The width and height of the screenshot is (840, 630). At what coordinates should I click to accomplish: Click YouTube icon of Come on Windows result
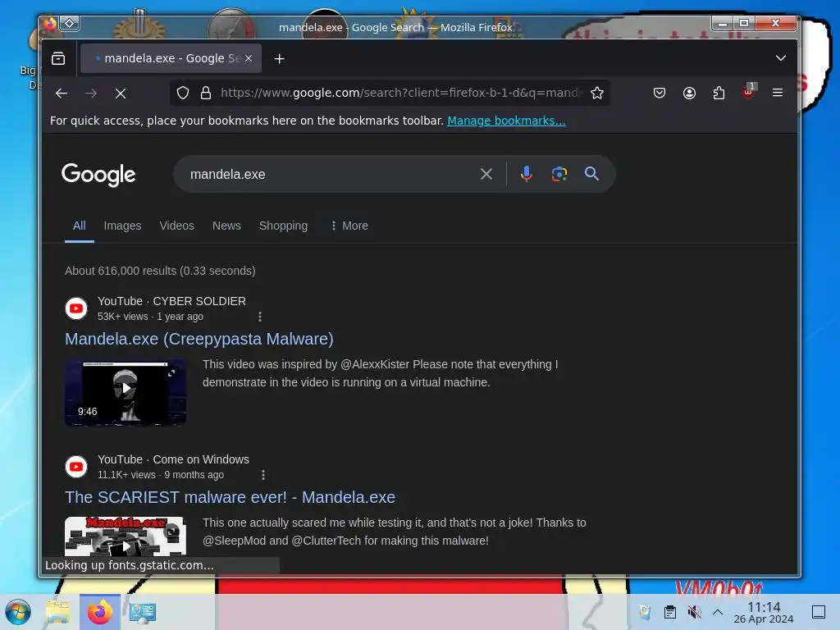pos(76,467)
